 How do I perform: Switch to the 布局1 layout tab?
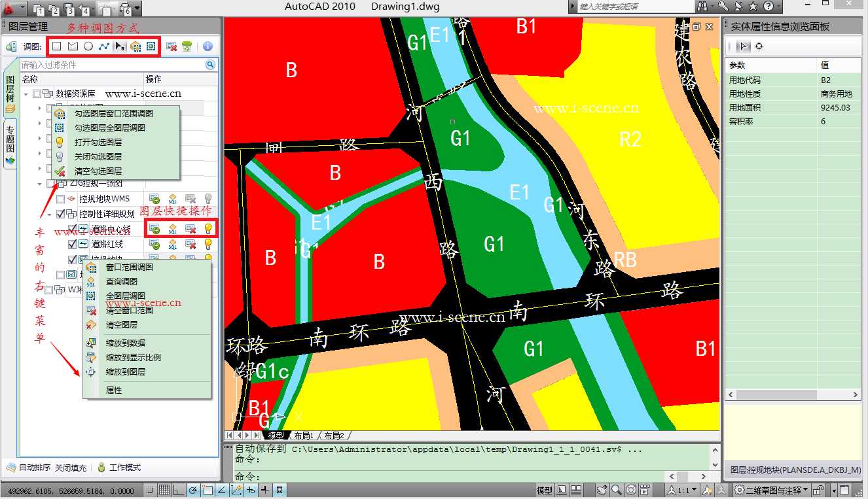(305, 435)
